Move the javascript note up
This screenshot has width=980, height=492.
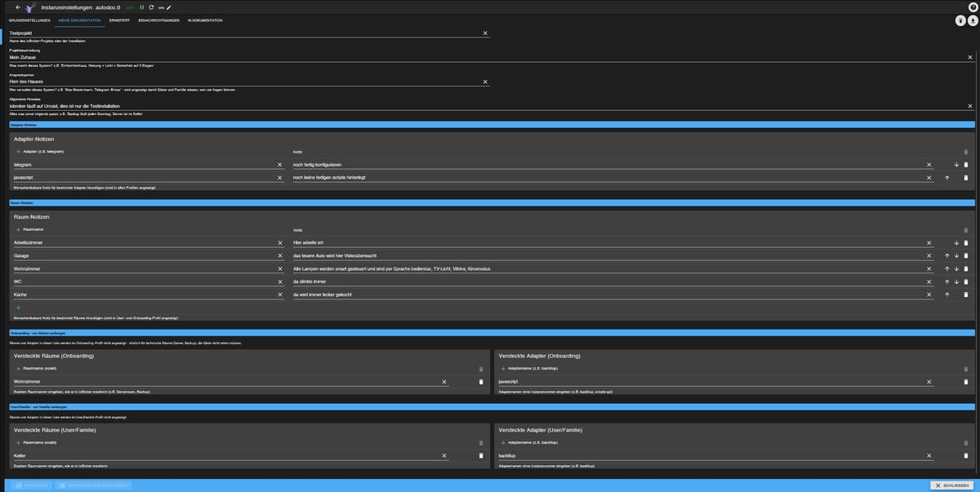pos(947,177)
